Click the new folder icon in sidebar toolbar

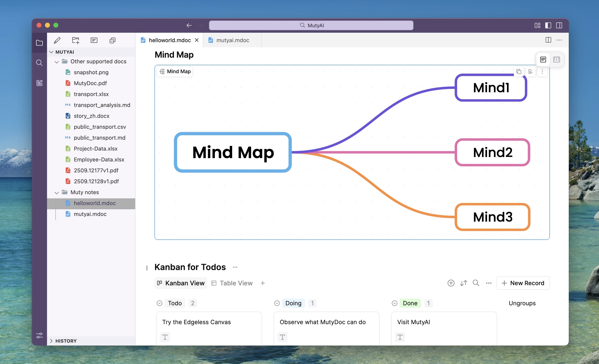coord(76,40)
